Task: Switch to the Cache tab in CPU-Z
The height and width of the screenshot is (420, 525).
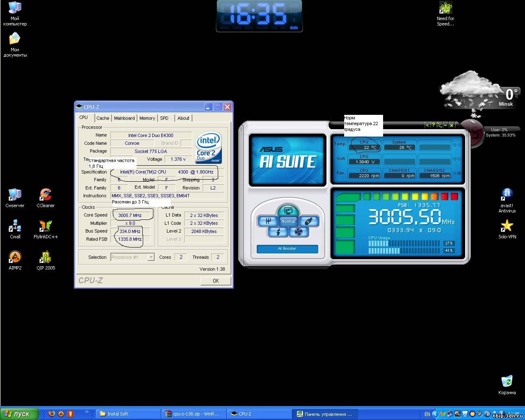Action: coord(103,118)
